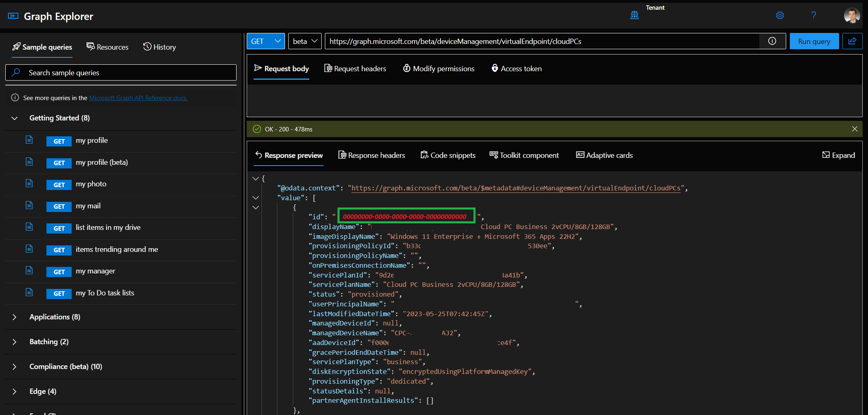Dismiss the OK 200 status message
868x415 pixels.
[855, 129]
